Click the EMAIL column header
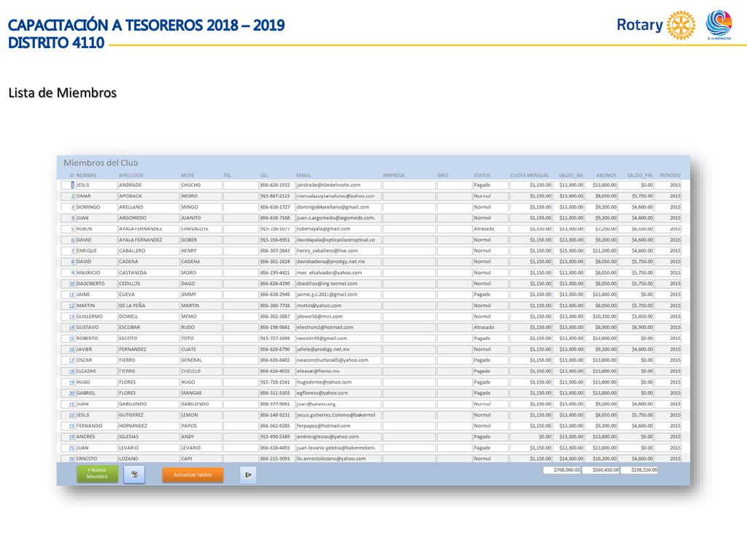 303,175
